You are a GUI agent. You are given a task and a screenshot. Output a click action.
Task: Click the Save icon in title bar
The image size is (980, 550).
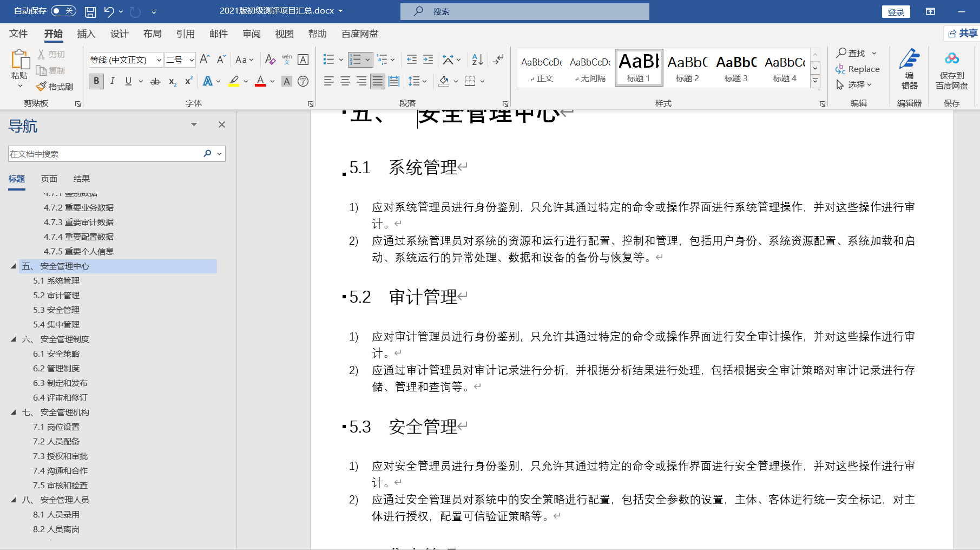click(x=90, y=11)
